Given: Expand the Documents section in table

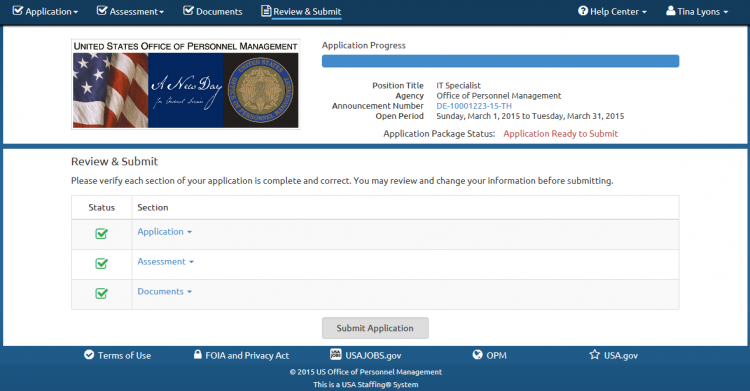Looking at the screenshot, I should click(165, 291).
